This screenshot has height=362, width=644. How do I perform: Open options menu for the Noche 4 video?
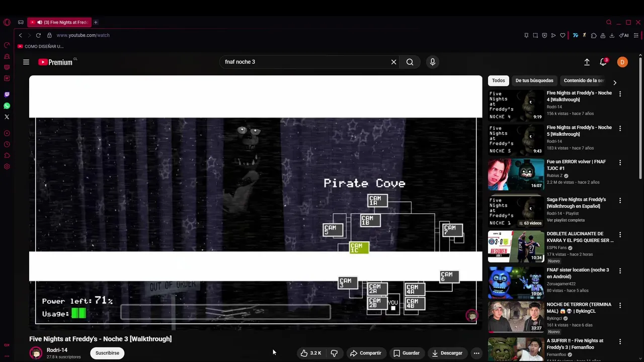(x=620, y=94)
